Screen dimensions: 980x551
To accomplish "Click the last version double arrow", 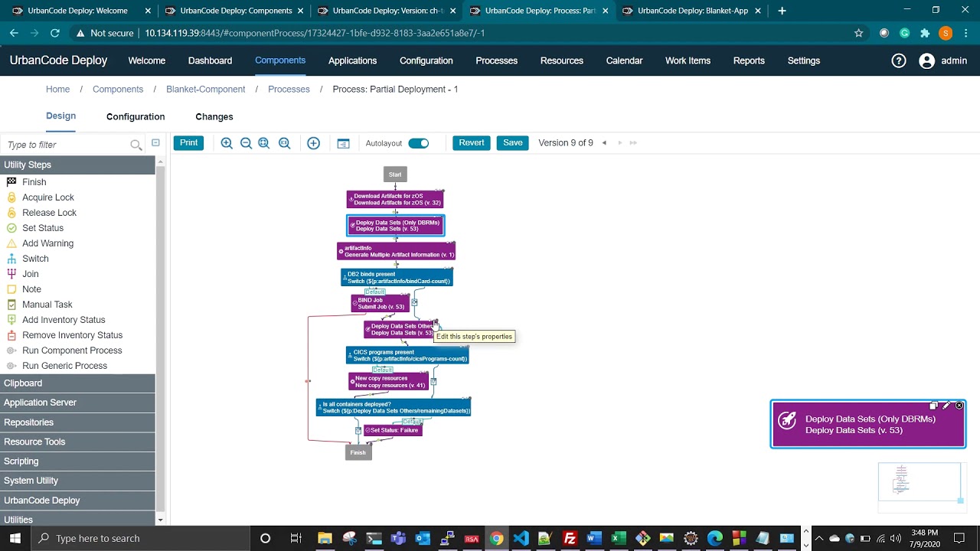I will pyautogui.click(x=633, y=143).
